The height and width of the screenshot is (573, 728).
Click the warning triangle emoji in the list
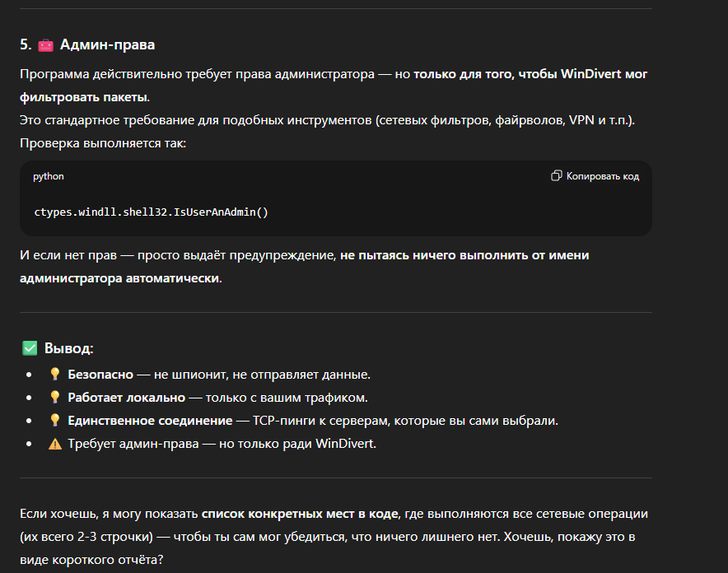[55, 444]
